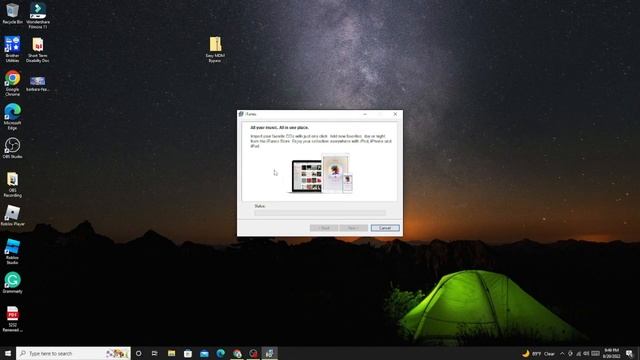
Task: Launch the OBS Studio desktop shortcut
Action: (12, 148)
